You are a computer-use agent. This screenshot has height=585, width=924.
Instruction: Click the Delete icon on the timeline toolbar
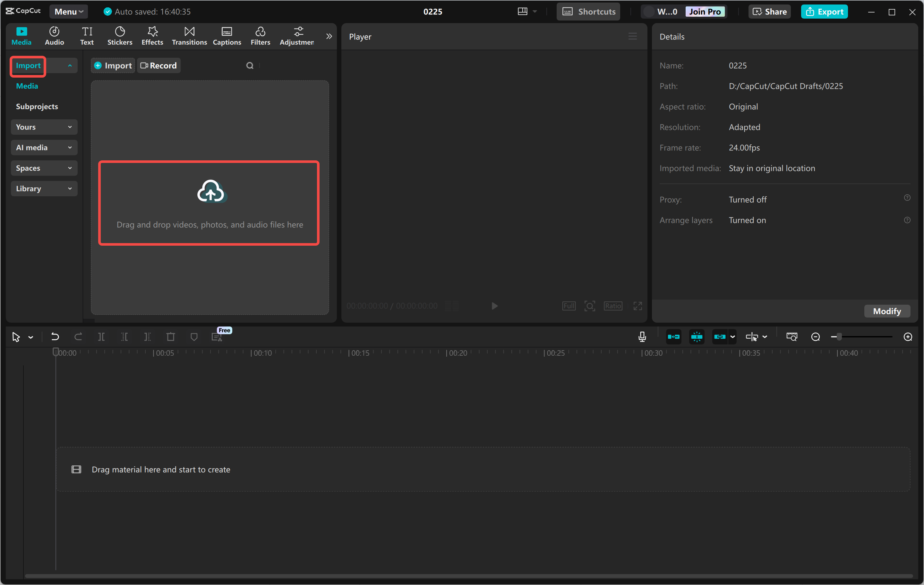click(171, 336)
